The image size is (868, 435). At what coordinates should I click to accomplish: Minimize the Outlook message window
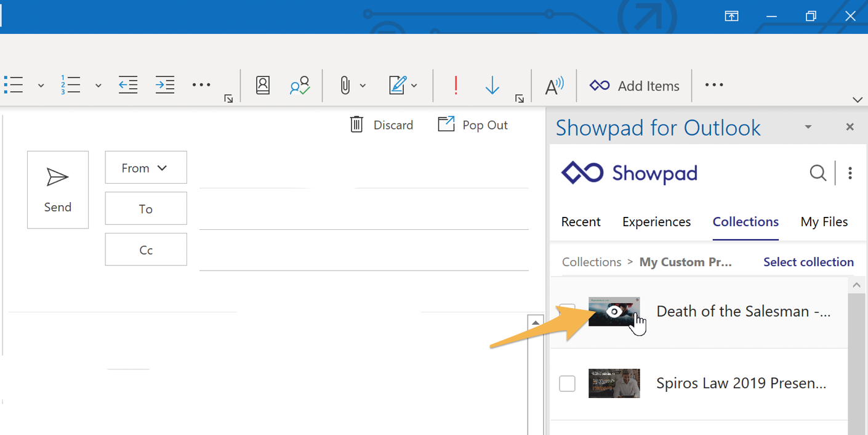click(x=771, y=17)
